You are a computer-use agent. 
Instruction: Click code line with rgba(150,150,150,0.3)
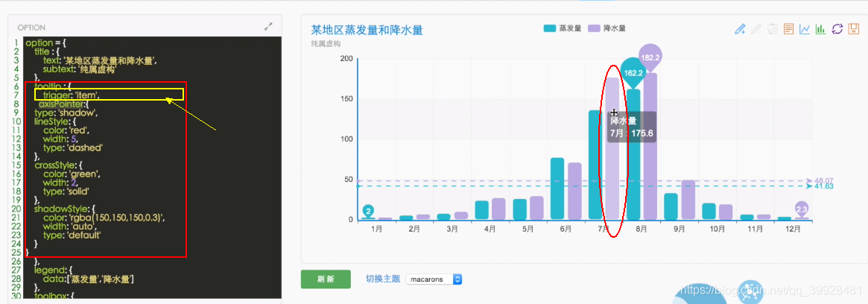tap(104, 218)
